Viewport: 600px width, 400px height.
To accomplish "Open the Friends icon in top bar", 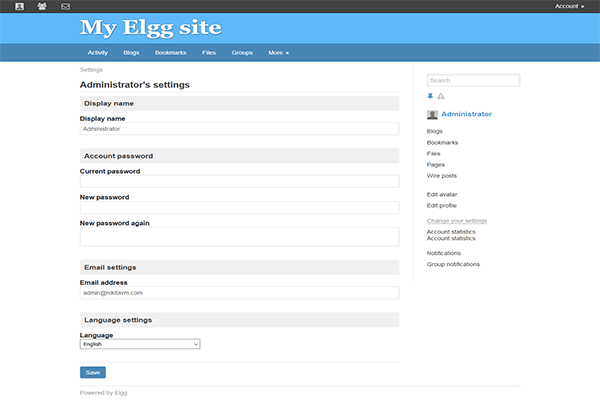I will click(x=42, y=6).
